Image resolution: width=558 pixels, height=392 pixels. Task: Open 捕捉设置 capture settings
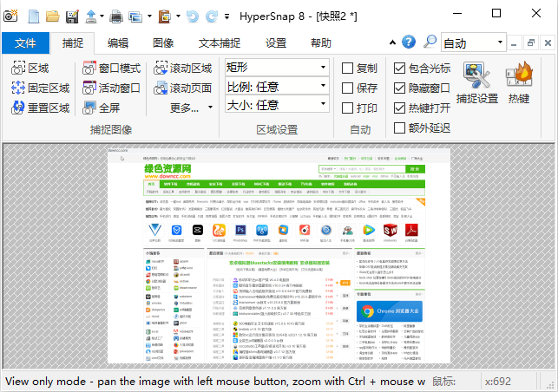tap(477, 82)
